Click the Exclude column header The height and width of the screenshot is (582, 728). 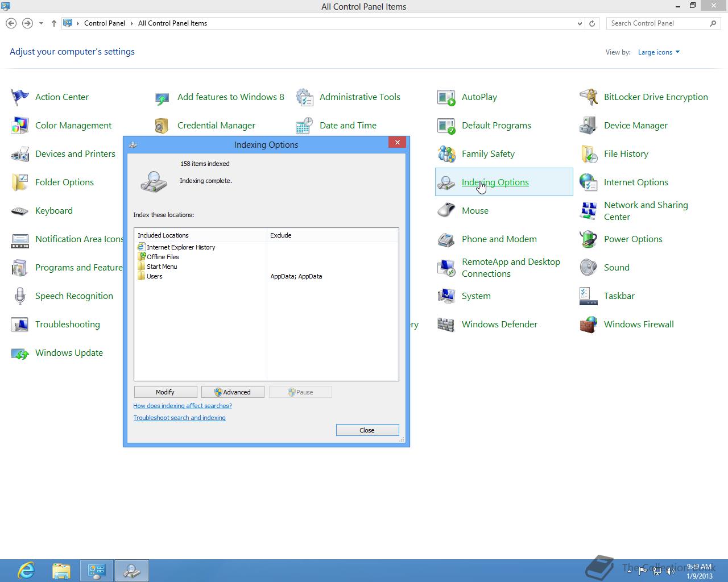click(x=333, y=235)
